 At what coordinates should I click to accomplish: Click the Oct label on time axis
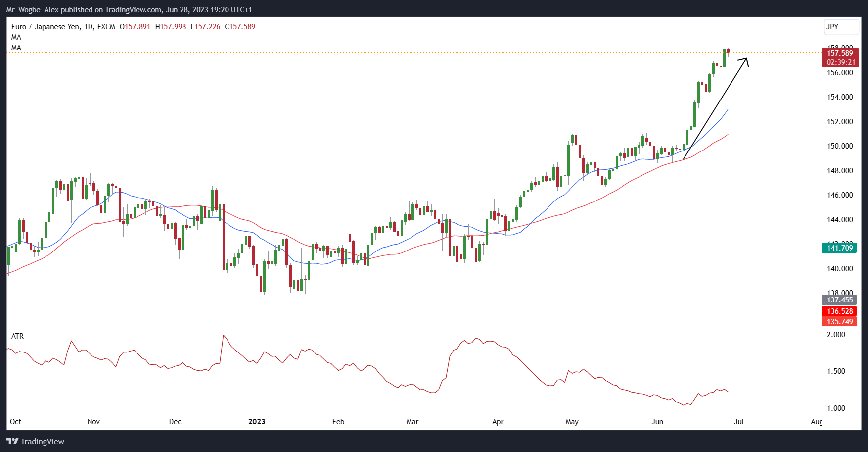click(x=16, y=422)
